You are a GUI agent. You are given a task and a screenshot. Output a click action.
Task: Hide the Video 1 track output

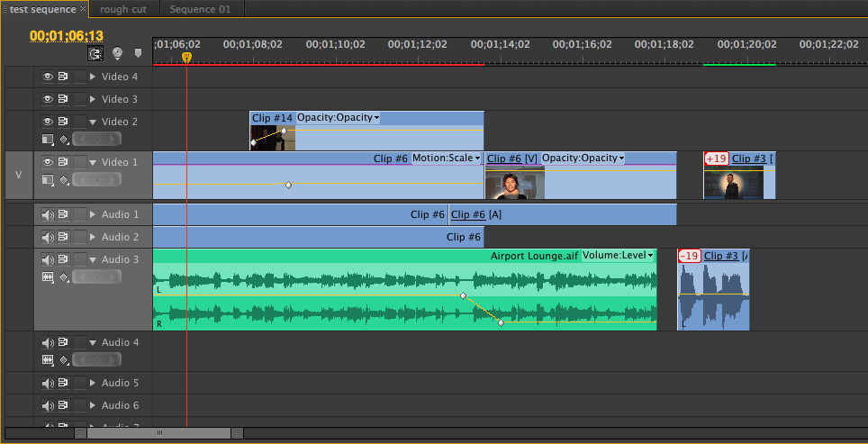pos(48,162)
